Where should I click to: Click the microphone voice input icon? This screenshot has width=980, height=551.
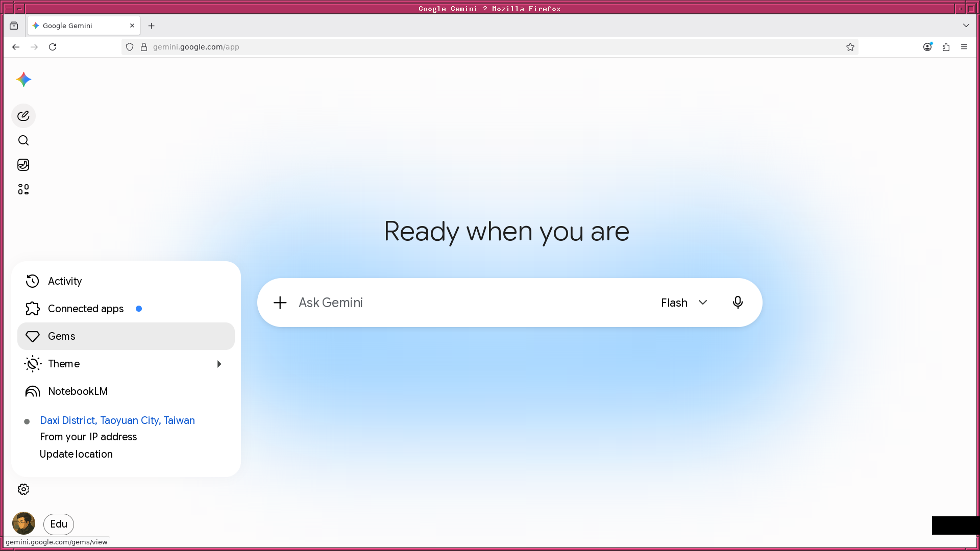(738, 303)
